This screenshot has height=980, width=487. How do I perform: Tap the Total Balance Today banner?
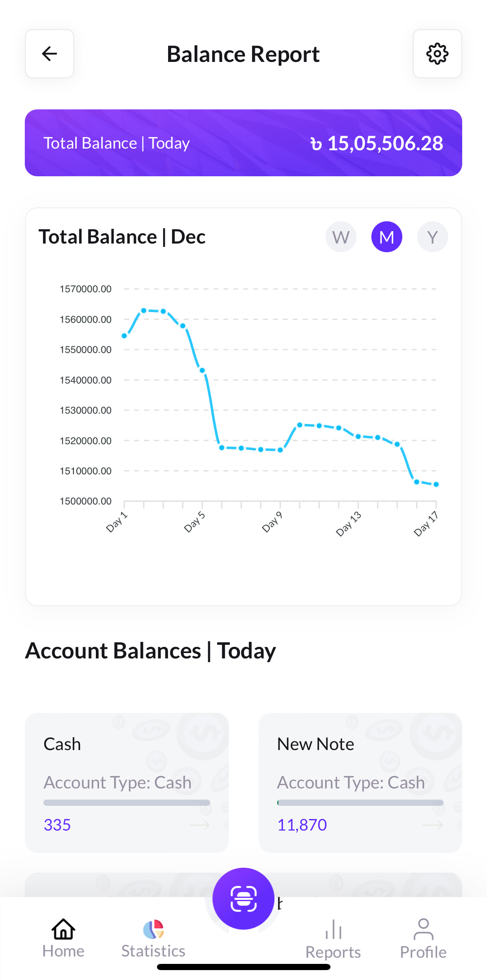coord(243,143)
